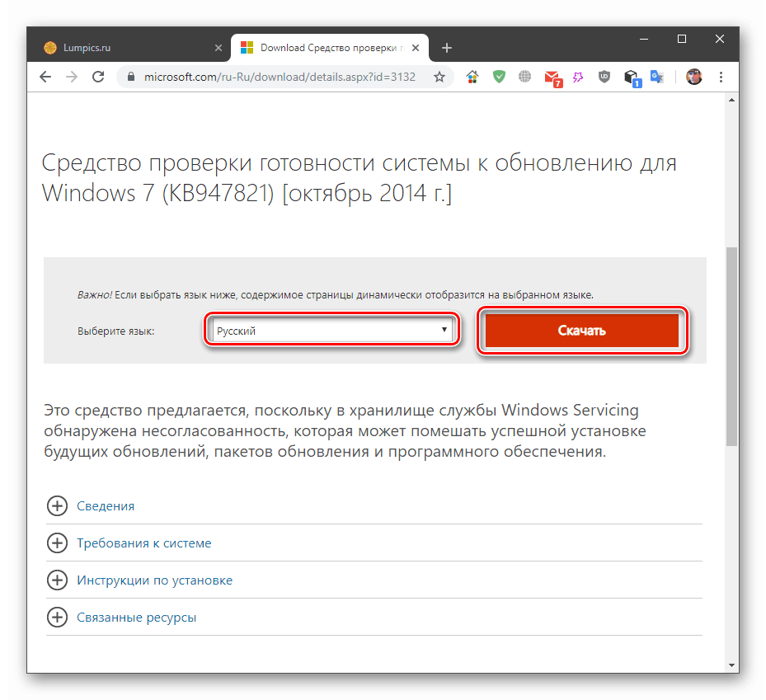
Task: Go back using the browser back arrow
Action: [x=45, y=77]
